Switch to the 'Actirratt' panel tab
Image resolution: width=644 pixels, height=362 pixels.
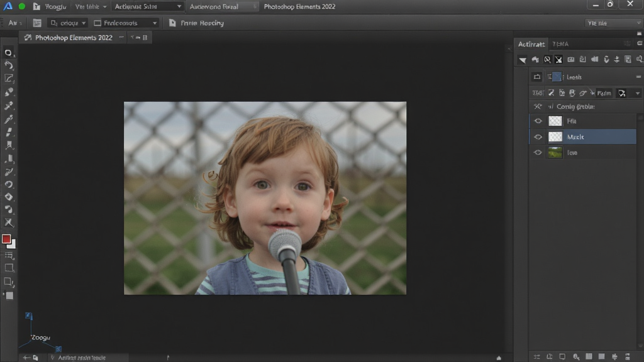point(531,44)
